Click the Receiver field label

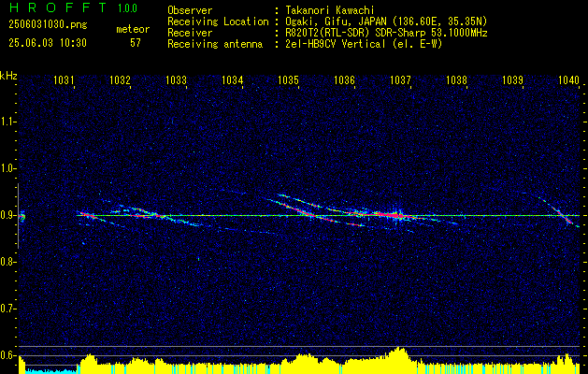point(190,33)
